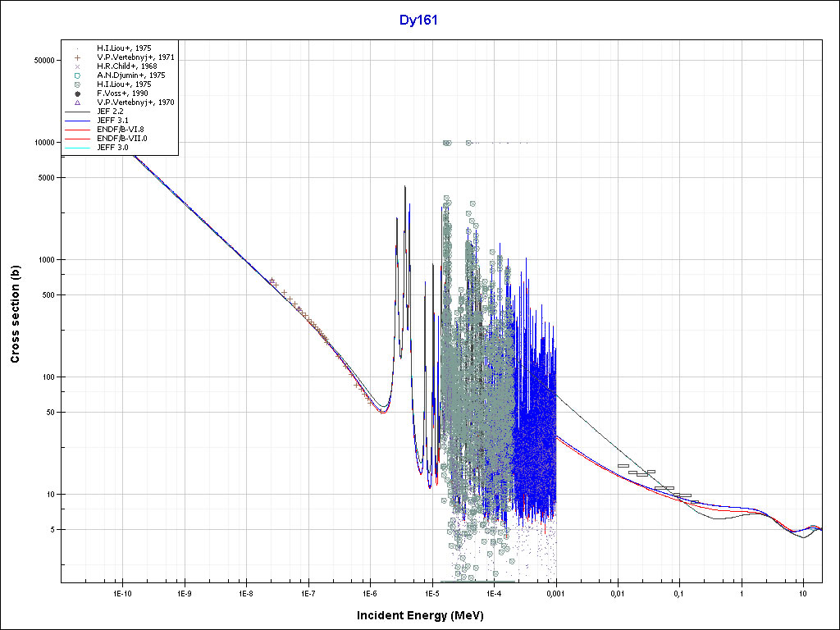Click the filled circle marker for F.Voss+, 1990

pyautogui.click(x=76, y=94)
